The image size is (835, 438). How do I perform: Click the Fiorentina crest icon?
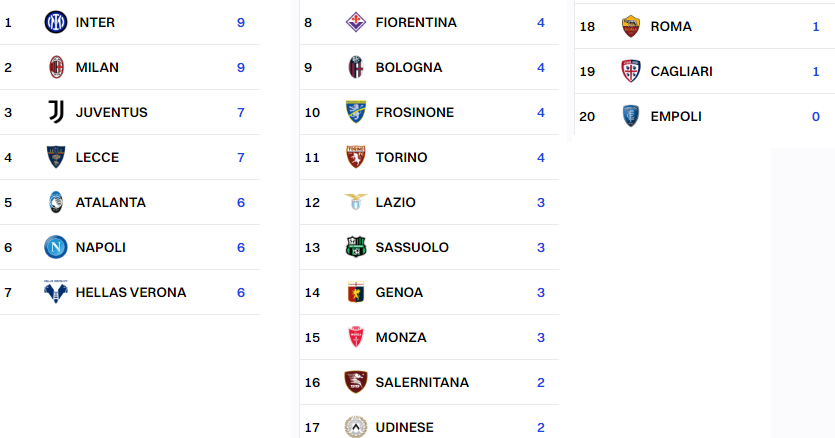[x=356, y=22]
